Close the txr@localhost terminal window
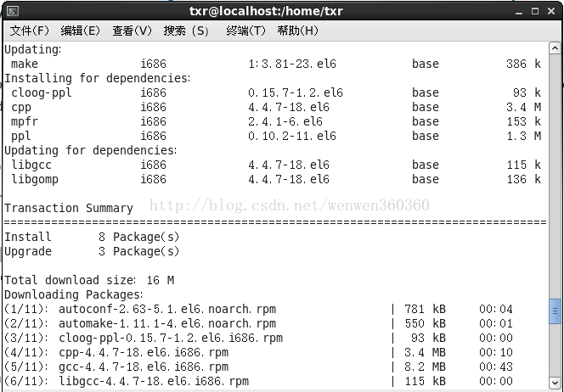 pos(553,10)
